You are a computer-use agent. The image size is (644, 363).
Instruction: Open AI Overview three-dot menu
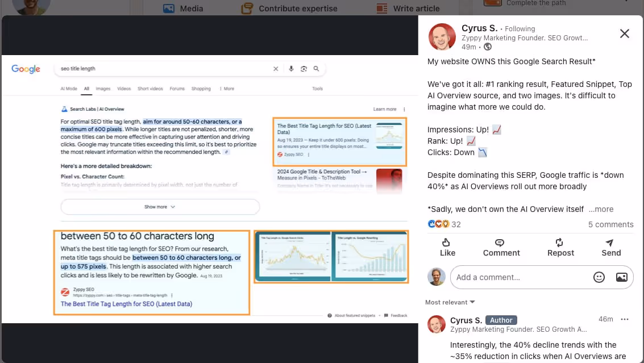pyautogui.click(x=404, y=109)
